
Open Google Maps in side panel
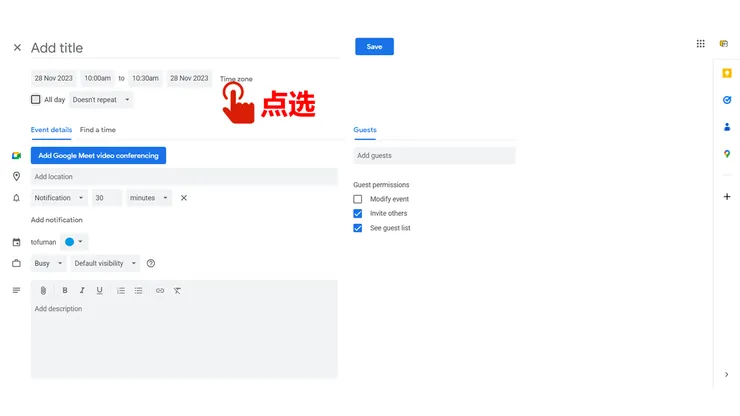click(x=727, y=154)
